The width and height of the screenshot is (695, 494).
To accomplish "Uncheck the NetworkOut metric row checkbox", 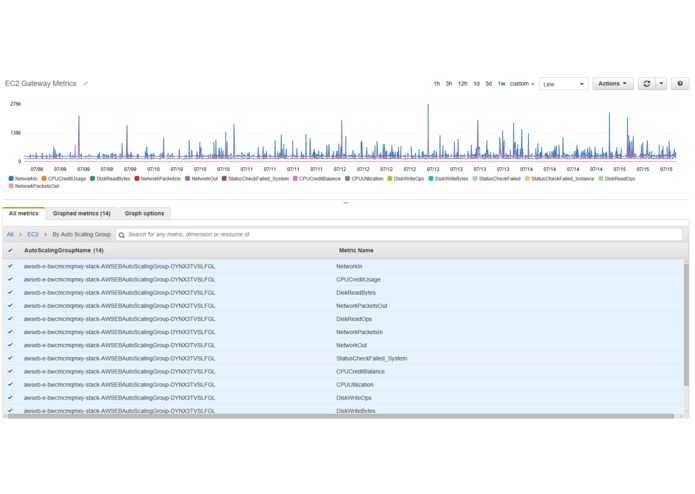I will [x=10, y=345].
